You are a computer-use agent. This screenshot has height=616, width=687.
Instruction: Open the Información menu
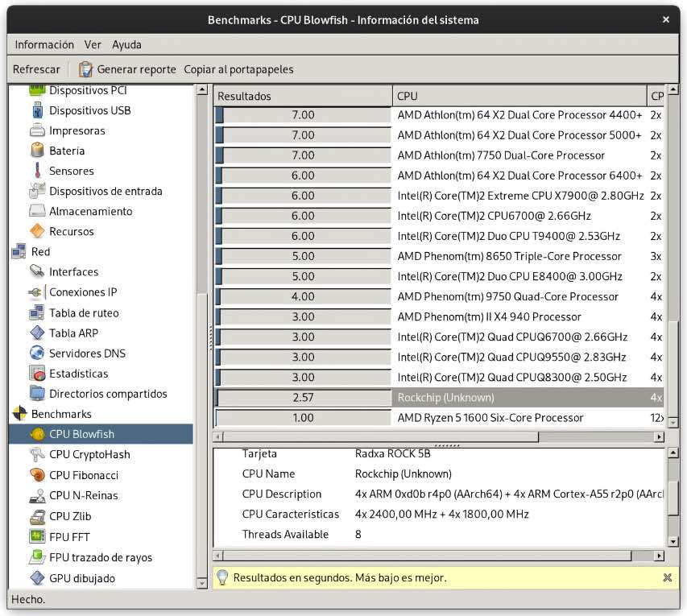44,44
